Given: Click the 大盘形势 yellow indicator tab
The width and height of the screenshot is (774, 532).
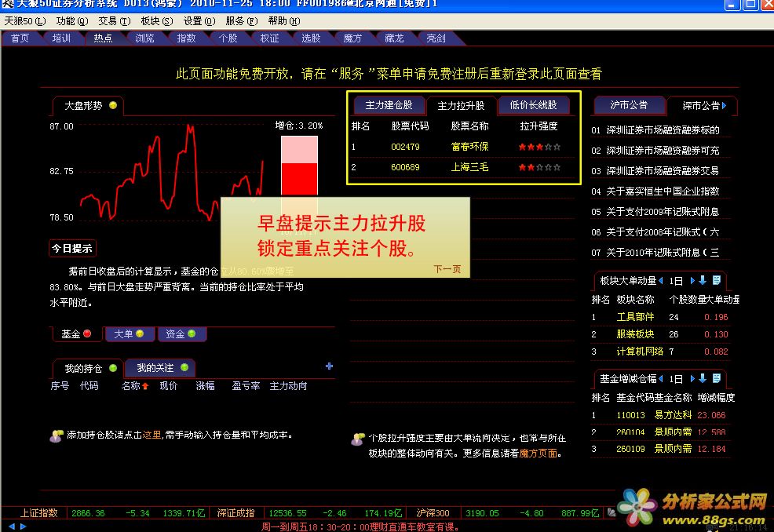Looking at the screenshot, I should [89, 106].
